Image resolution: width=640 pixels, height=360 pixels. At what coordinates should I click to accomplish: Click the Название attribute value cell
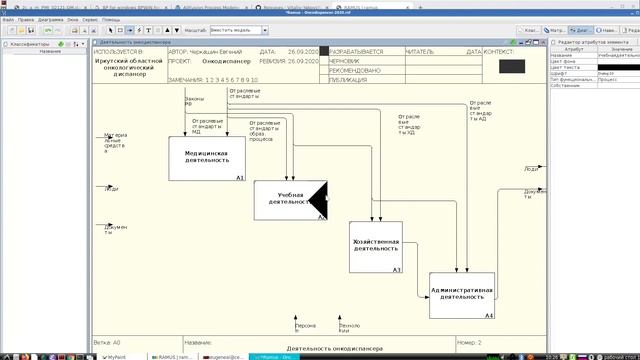619,55
